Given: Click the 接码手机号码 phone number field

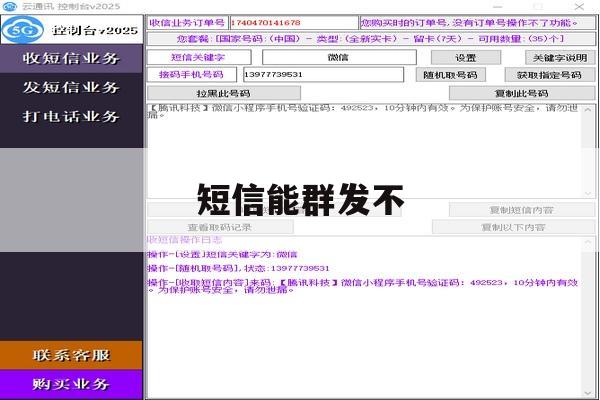Looking at the screenshot, I should coord(323,74).
